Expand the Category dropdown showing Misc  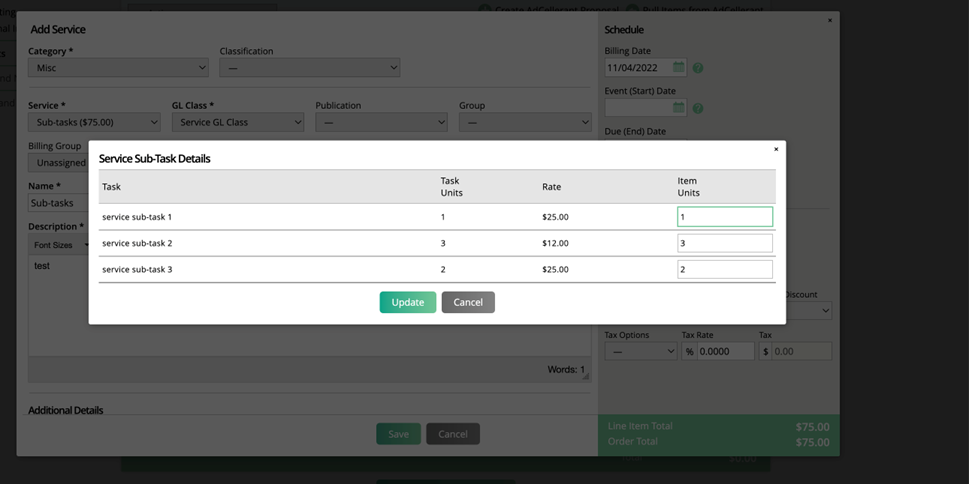pos(118,68)
